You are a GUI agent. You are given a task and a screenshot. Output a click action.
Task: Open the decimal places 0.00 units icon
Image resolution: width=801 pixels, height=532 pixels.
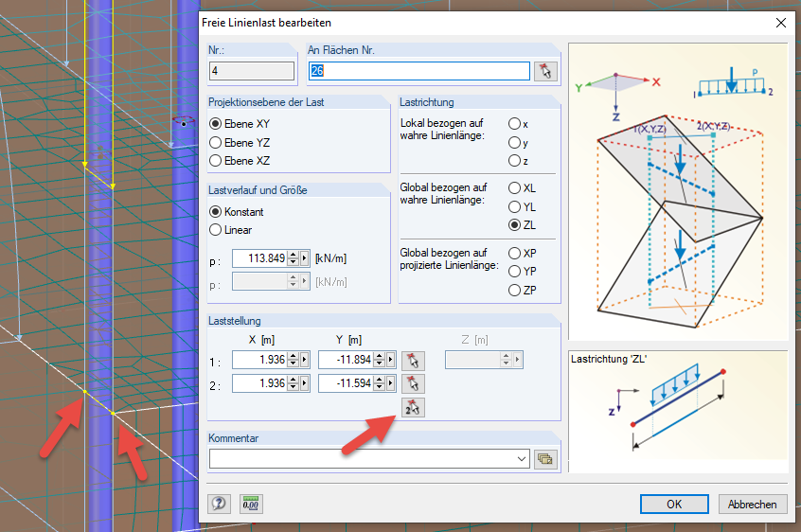[251, 504]
